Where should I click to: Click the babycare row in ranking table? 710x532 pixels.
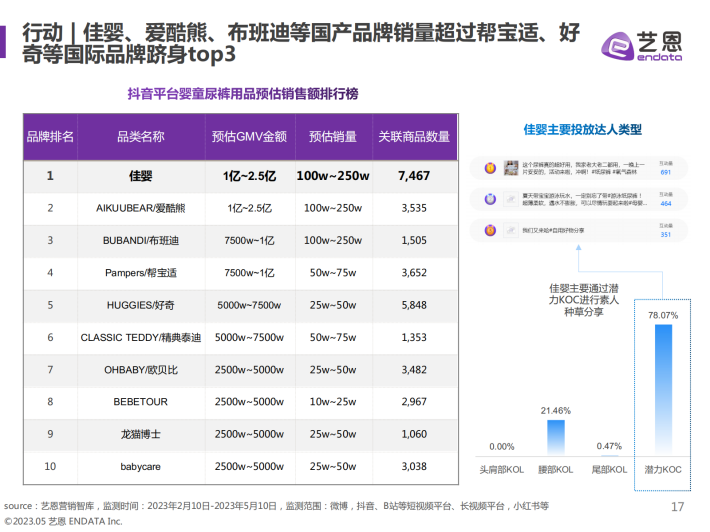click(240, 467)
